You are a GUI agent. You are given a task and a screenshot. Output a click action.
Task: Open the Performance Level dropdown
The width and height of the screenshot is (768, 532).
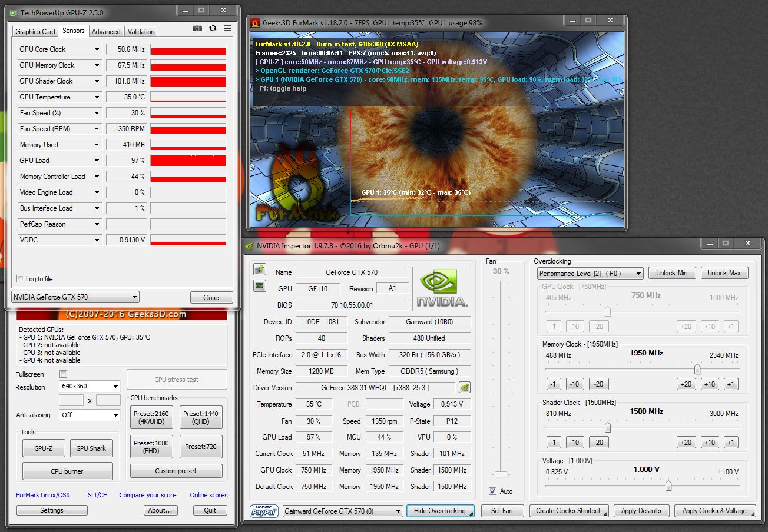[x=590, y=273]
